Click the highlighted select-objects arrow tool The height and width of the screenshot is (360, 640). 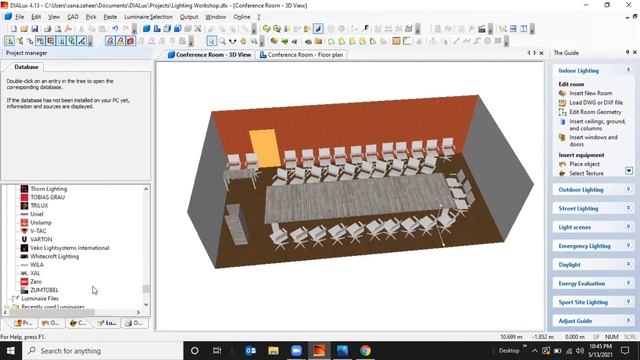(211, 41)
